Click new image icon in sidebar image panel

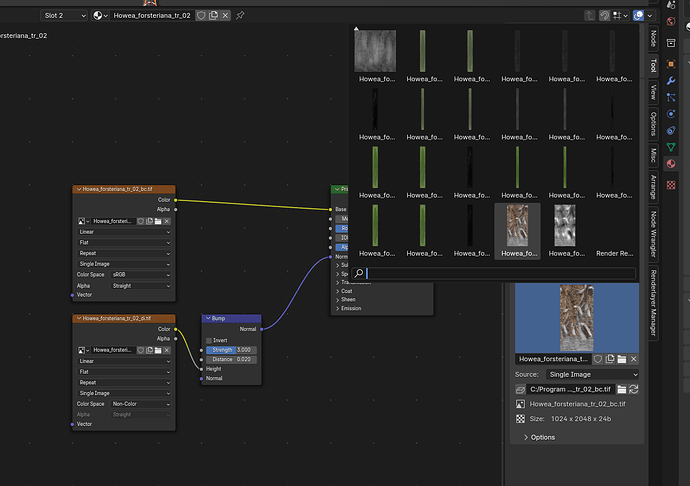coord(609,359)
